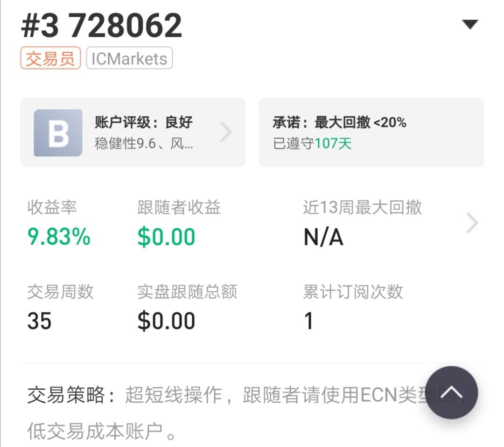Tap the 收益率 label
504x447 pixels.
(52, 208)
